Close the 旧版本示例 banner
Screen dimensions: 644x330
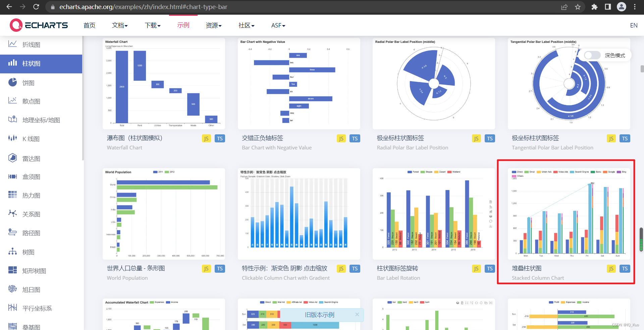357,315
